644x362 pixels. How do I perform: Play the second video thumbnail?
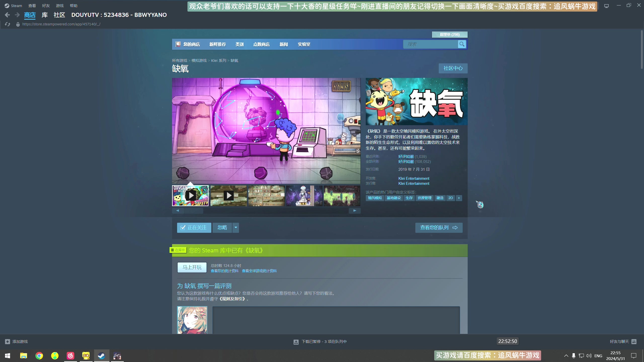(x=229, y=196)
